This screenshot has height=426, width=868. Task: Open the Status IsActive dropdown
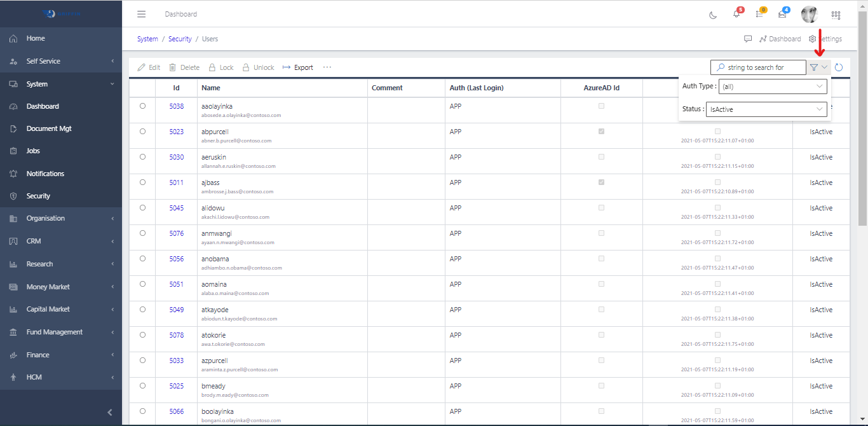click(x=767, y=109)
